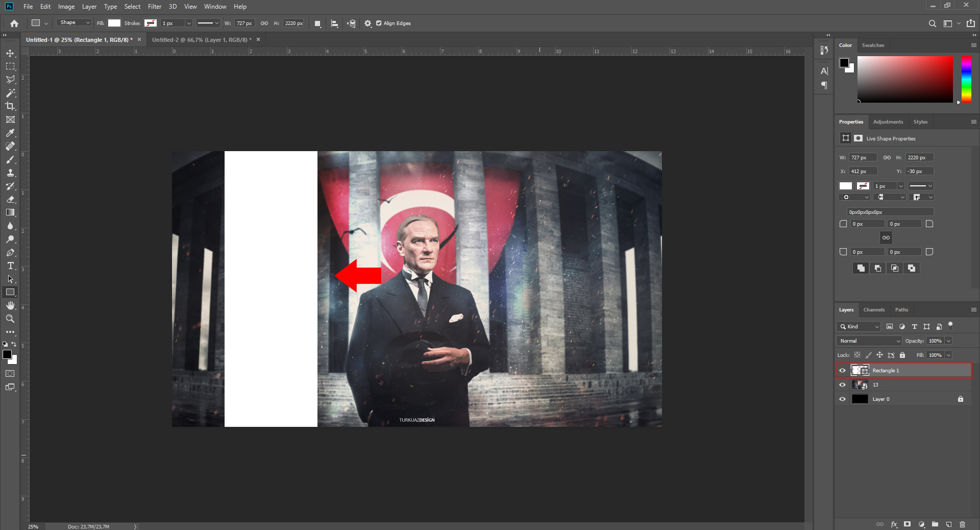Select the Horizontal Type tool

click(10, 266)
